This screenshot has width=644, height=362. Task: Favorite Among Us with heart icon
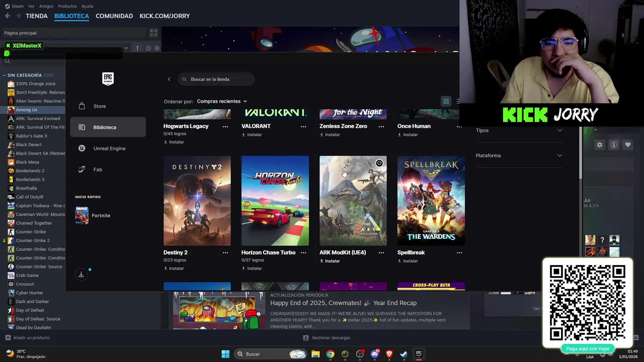click(628, 145)
